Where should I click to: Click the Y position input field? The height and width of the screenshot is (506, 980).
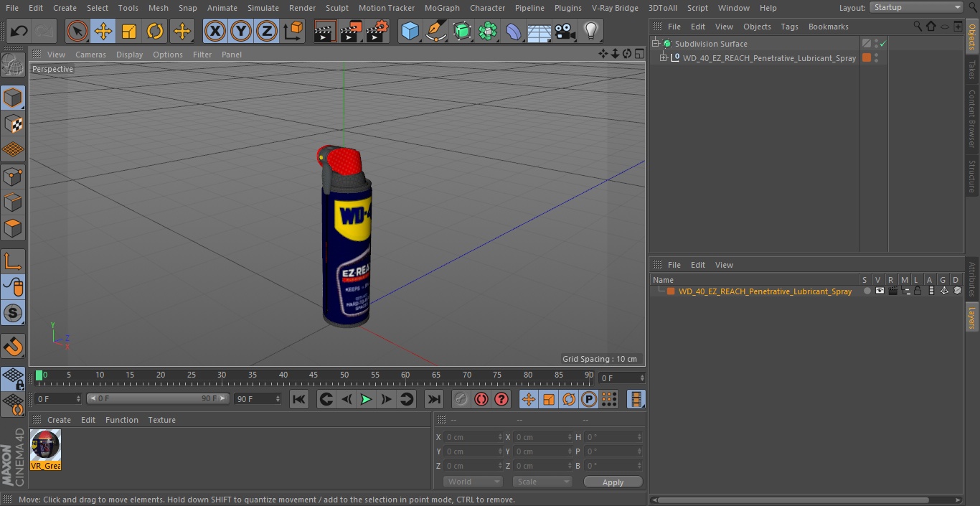click(472, 451)
